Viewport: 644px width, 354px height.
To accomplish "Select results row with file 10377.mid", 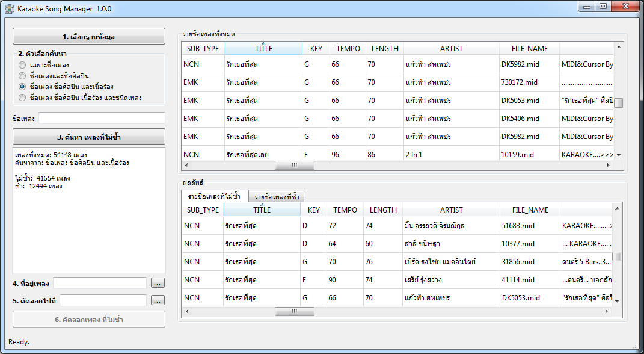I will point(397,244).
